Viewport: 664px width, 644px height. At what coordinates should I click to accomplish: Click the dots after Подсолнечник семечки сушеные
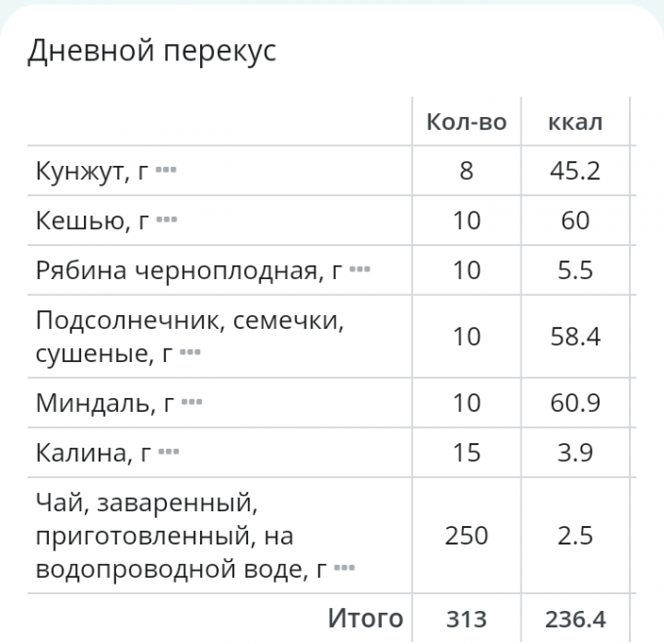point(190,352)
